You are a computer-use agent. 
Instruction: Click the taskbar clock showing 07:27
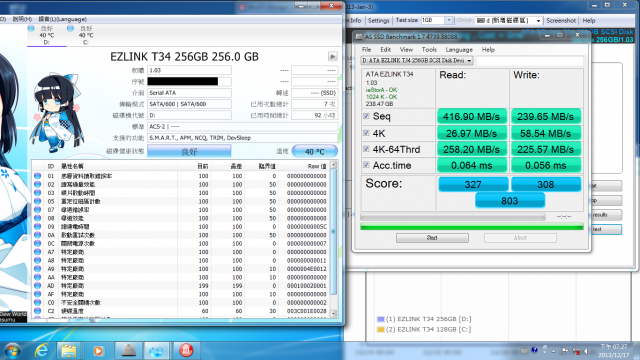[613, 351]
